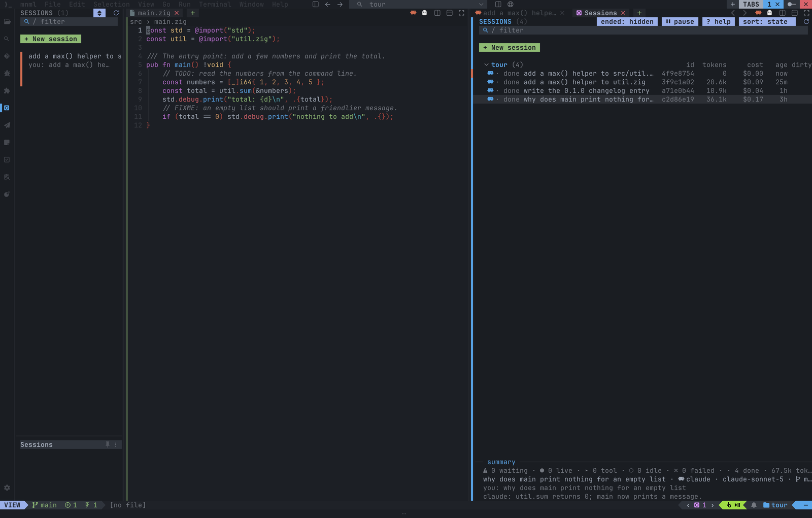This screenshot has width=812, height=518.
Task: Focus the left sessions filter field
Action: (x=69, y=22)
